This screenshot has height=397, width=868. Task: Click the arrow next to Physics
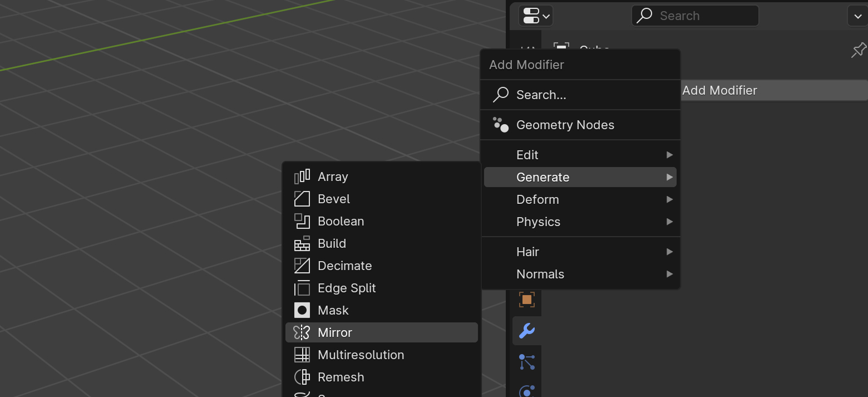click(x=669, y=222)
